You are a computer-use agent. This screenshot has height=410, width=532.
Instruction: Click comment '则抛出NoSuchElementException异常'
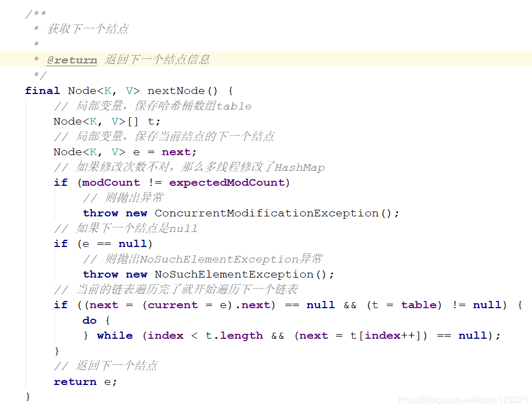click(x=203, y=259)
